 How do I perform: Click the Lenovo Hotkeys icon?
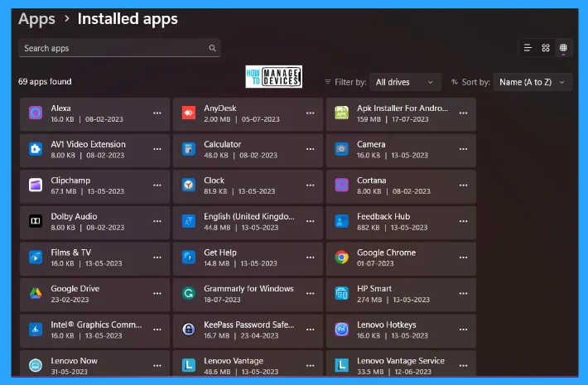tap(342, 330)
